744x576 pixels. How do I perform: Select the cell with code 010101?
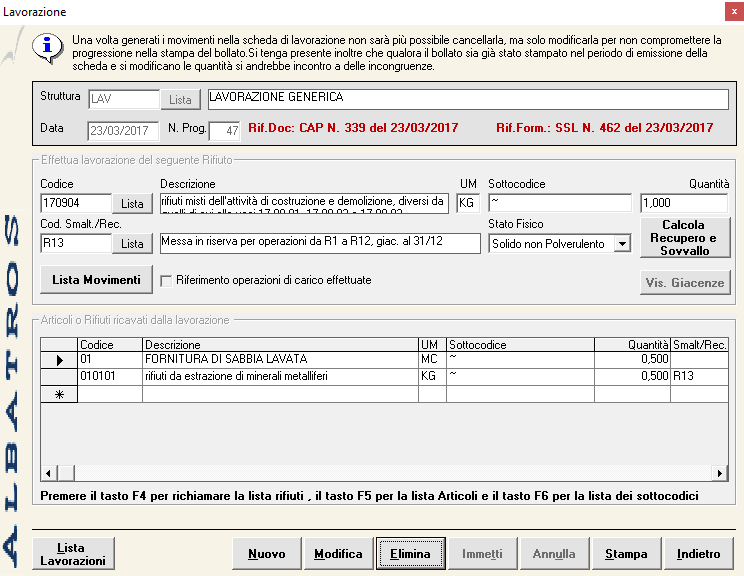[x=110, y=377]
